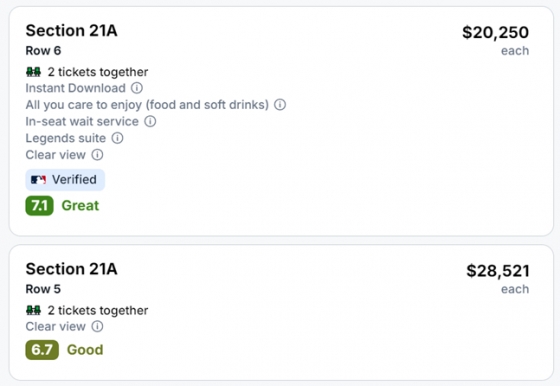Click seats icon in Row 5 listing
560x386 pixels.
pyautogui.click(x=34, y=310)
